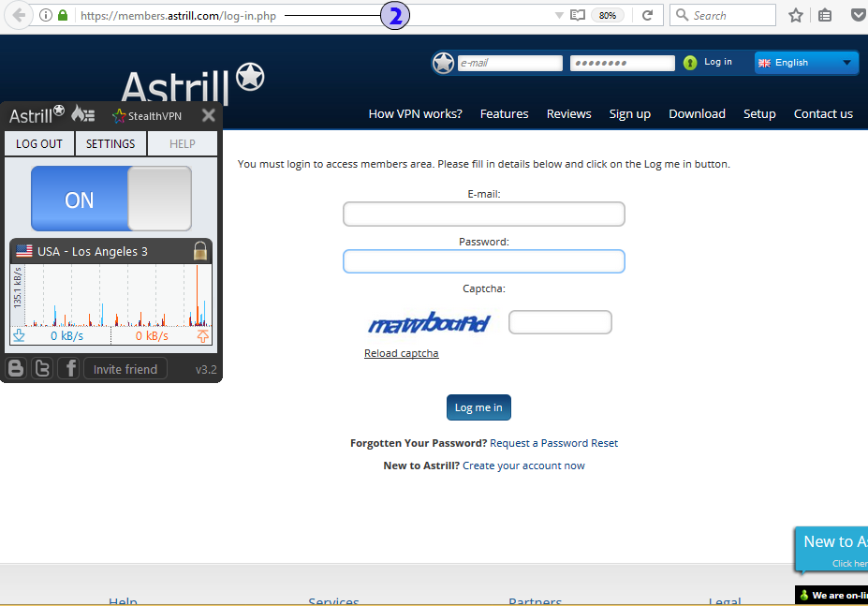Image resolution: width=868 pixels, height=606 pixels.
Task: Click the 0 kB/s download speed value
Action: (x=67, y=335)
